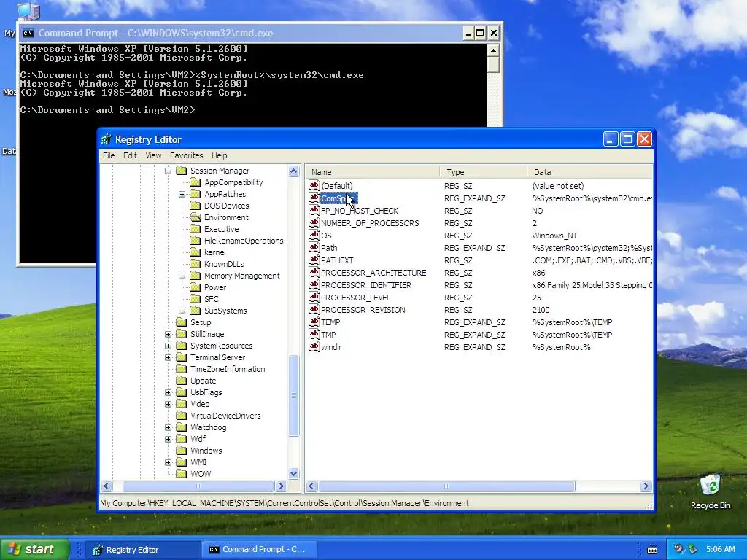Expand the Wdf key
This screenshot has width=747, height=560.
(169, 439)
